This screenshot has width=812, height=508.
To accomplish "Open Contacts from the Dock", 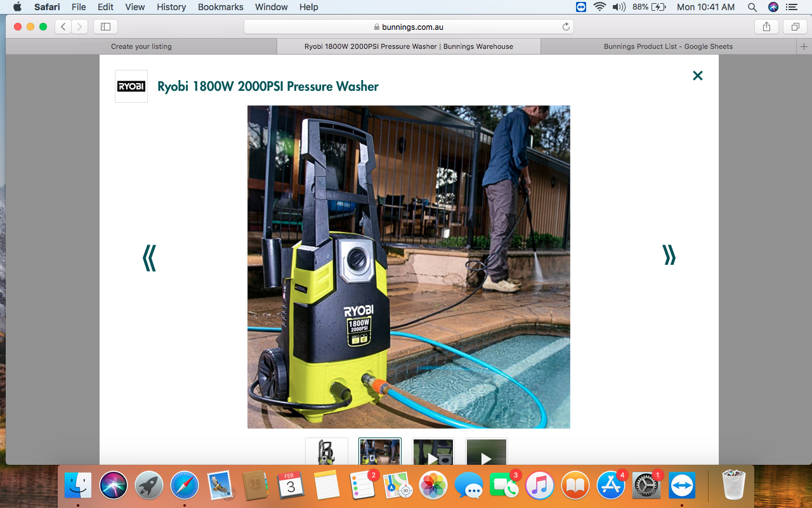I will coord(256,486).
